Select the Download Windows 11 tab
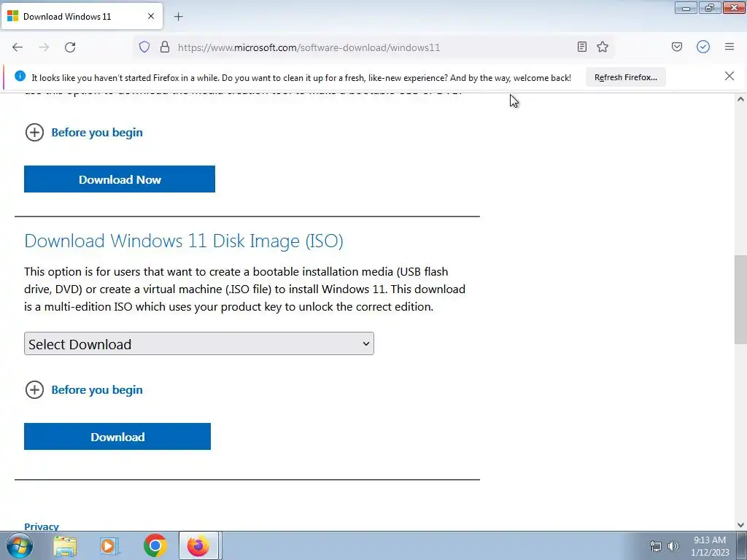Viewport: 747px width, 560px height. pos(82,16)
